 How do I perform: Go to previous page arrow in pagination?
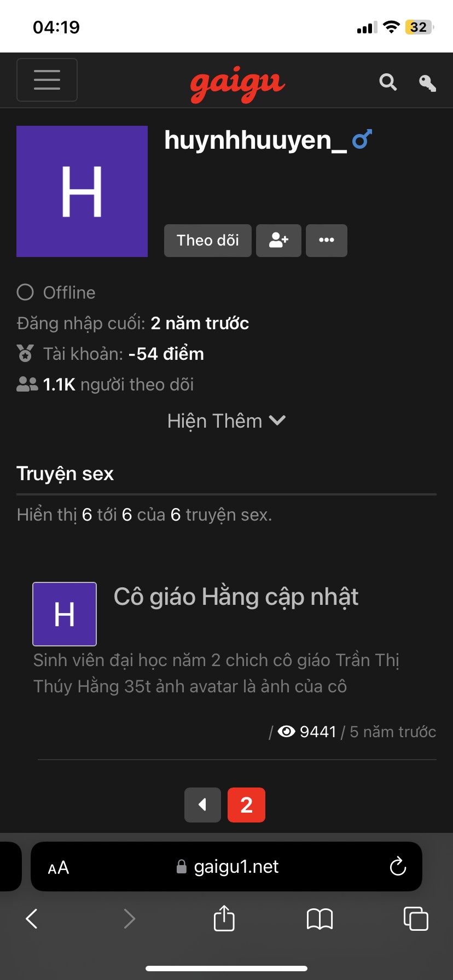tap(202, 804)
